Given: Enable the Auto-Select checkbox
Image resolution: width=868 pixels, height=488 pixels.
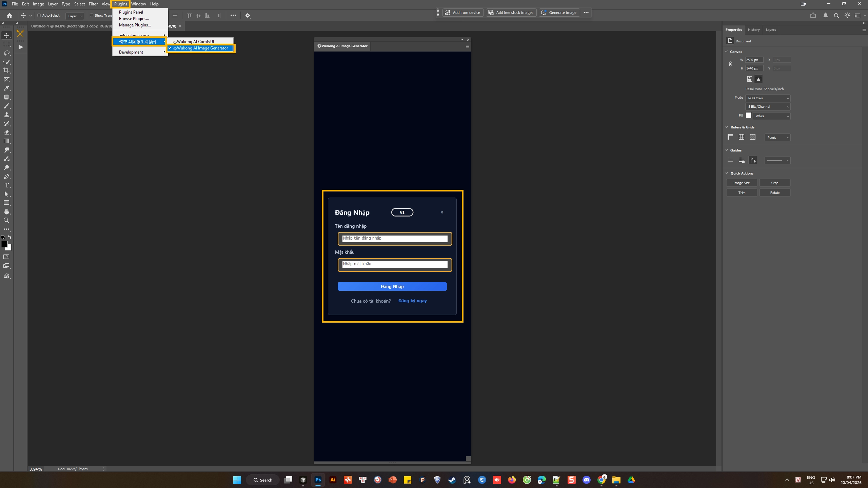Looking at the screenshot, I should (x=39, y=15).
